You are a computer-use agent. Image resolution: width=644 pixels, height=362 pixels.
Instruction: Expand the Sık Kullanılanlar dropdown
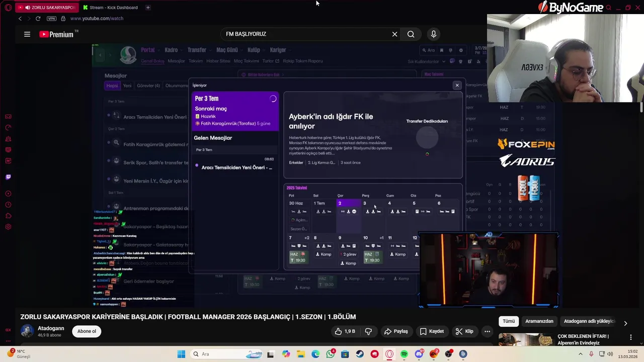coord(427,61)
